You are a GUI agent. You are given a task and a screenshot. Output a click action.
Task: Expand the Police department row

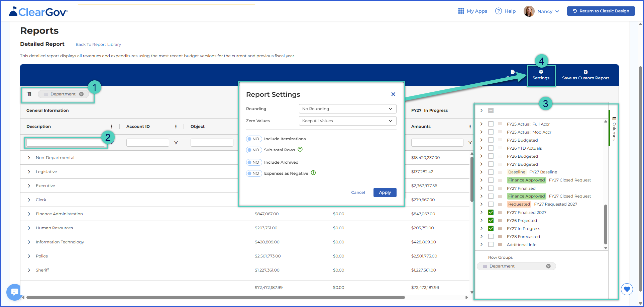(29, 256)
